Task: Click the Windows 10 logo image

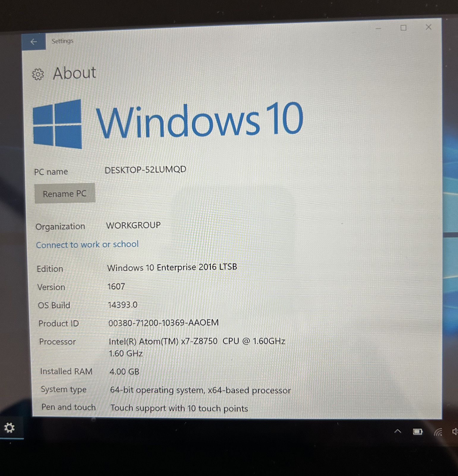Action: [168, 123]
